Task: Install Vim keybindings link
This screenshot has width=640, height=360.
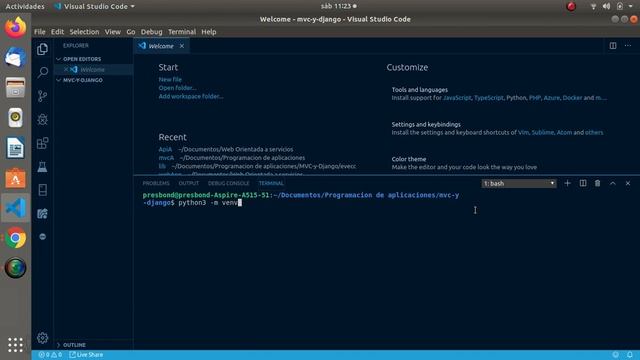Action: point(523,133)
